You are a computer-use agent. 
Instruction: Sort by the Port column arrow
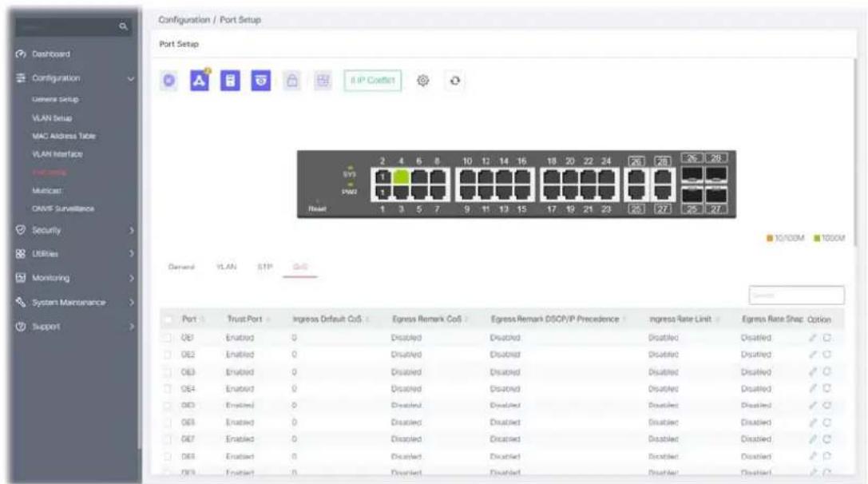[x=203, y=319]
